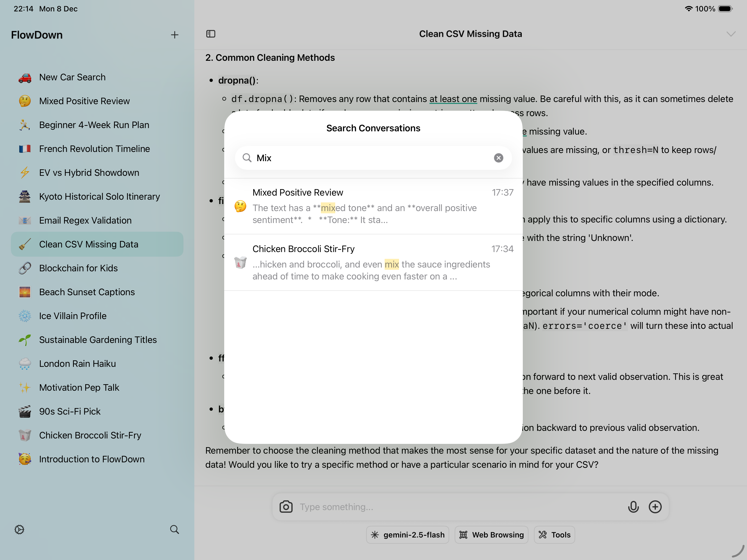This screenshot has width=747, height=560.
Task: Open Beginner 4-Week Run Plan conversation
Action: point(97,125)
